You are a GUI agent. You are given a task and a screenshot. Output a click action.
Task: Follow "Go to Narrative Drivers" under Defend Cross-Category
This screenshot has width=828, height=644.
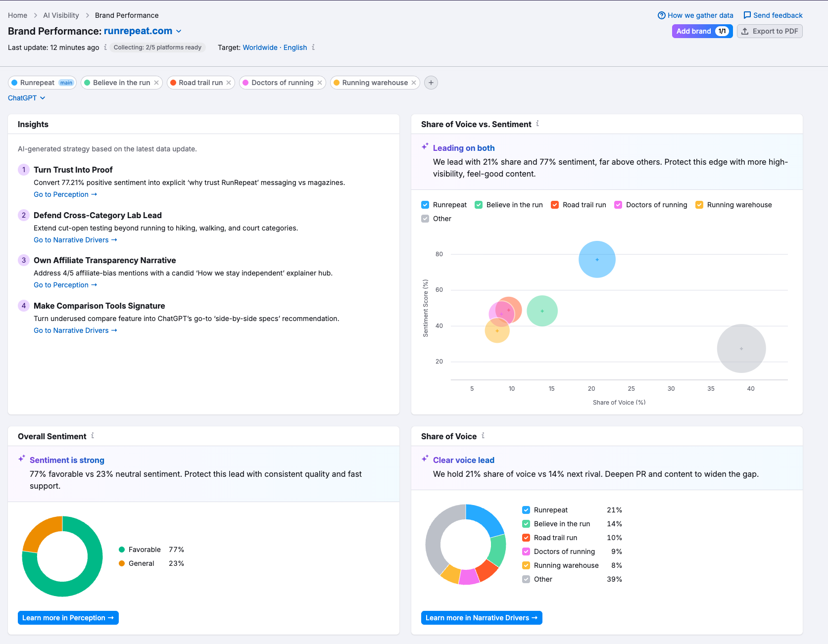coord(75,240)
